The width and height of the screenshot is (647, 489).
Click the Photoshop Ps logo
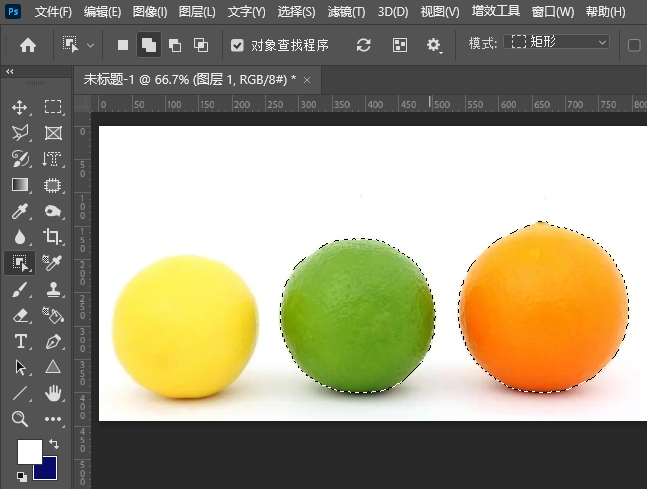coord(13,12)
